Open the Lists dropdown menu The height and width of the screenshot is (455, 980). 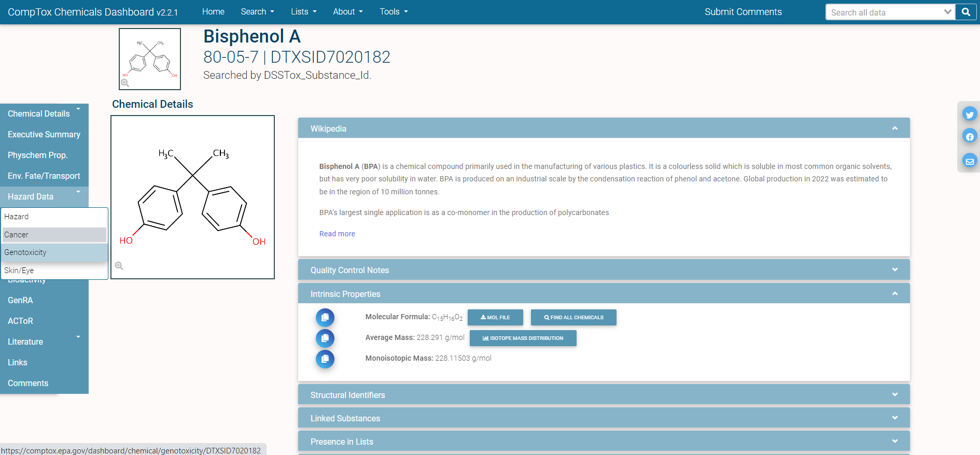pyautogui.click(x=303, y=12)
